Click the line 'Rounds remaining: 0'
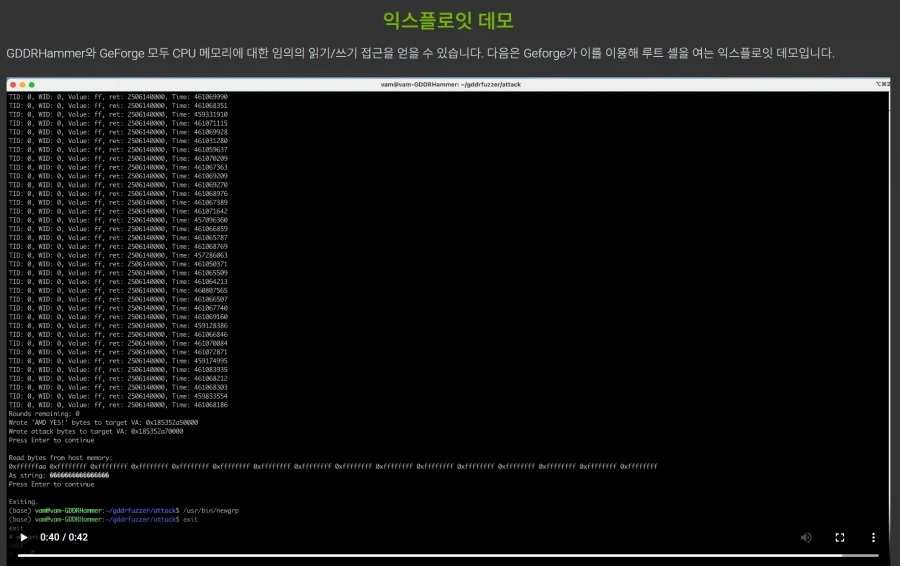 tap(44, 414)
